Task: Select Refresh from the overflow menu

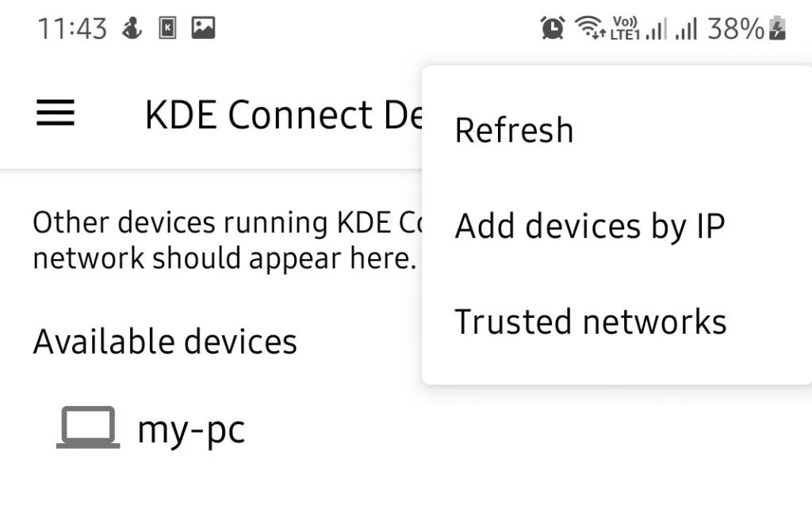Action: pyautogui.click(x=514, y=129)
